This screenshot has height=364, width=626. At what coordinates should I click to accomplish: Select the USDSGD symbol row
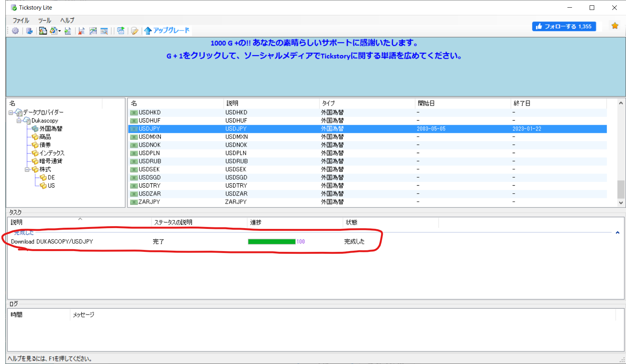(368, 178)
